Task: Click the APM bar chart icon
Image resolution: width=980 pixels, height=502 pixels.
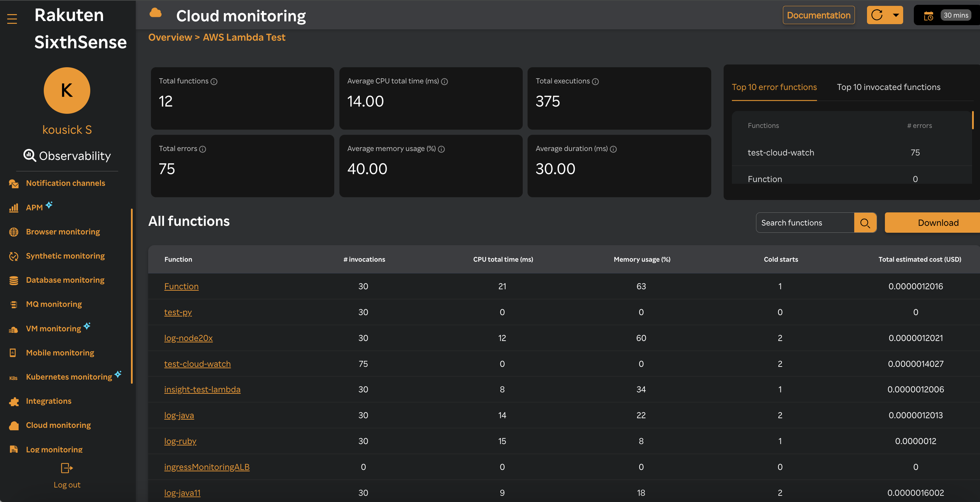Action: click(x=14, y=208)
